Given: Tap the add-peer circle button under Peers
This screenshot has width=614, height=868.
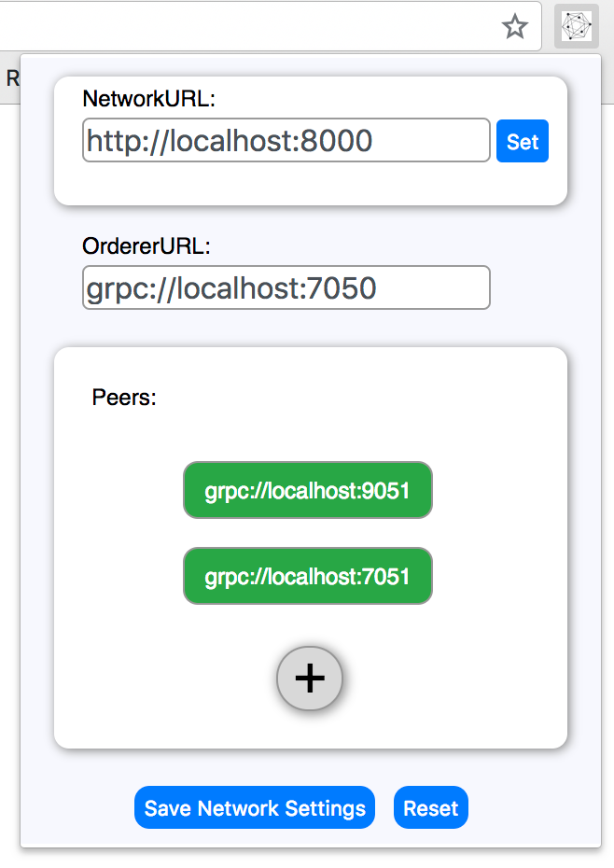Looking at the screenshot, I should 309,679.
